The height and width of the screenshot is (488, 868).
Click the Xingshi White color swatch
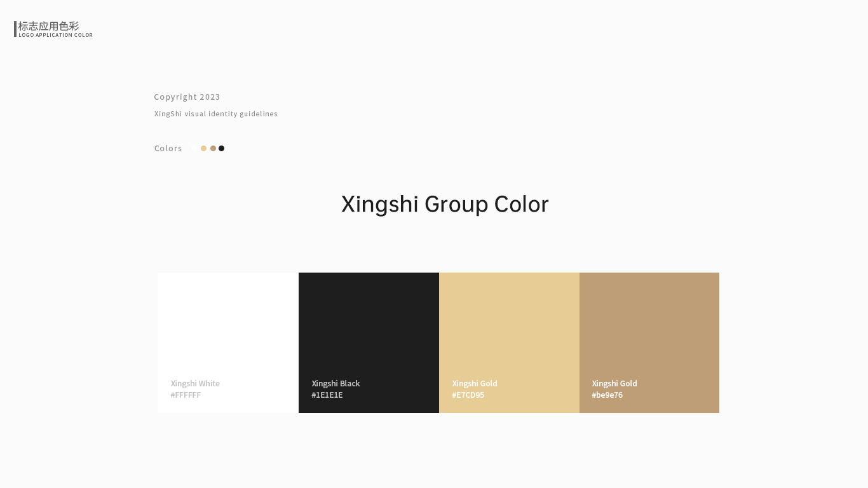(x=228, y=342)
